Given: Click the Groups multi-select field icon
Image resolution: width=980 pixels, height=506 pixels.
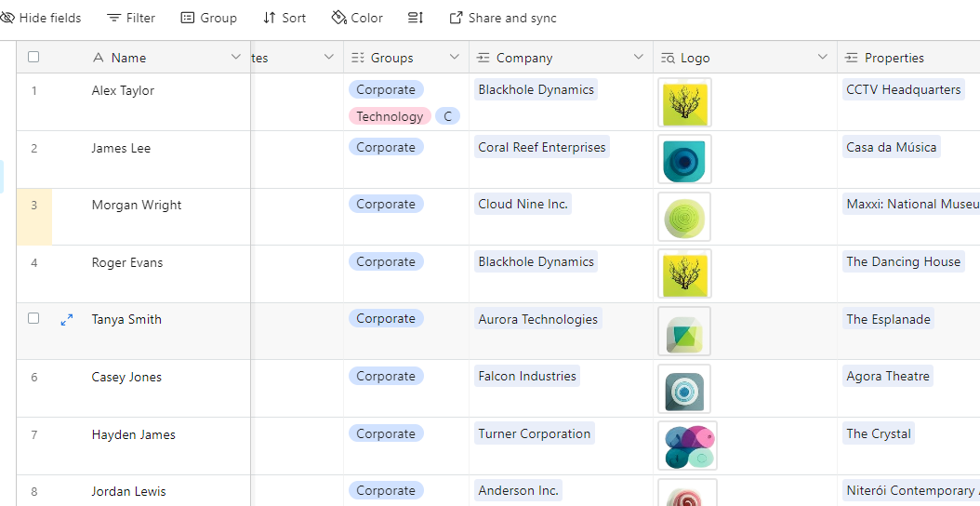Looking at the screenshot, I should (357, 58).
